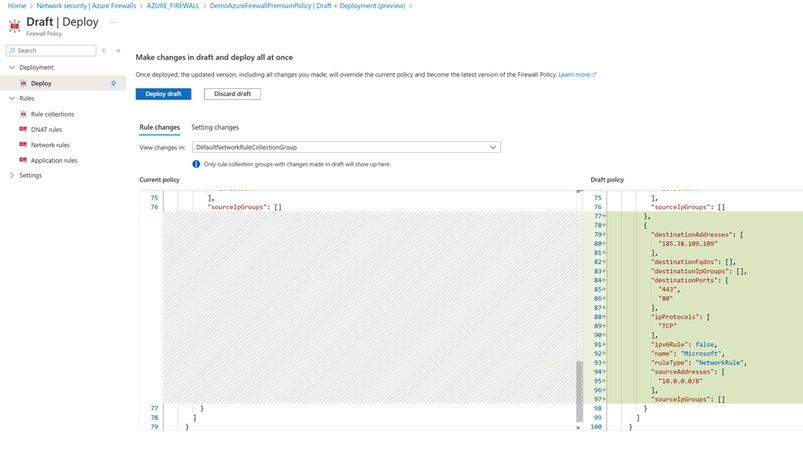This screenshot has height=458, width=803.
Task: Click the search magnifier icon
Action: (x=12, y=51)
